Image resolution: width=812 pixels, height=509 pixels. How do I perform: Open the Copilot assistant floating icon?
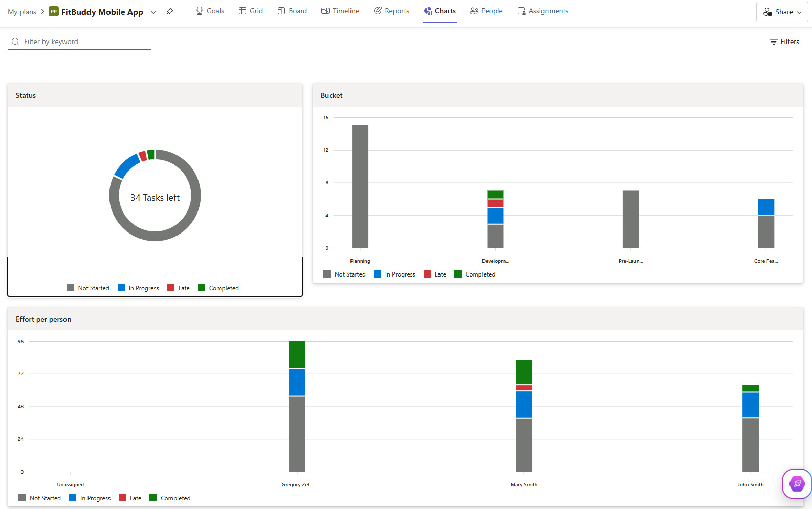pyautogui.click(x=797, y=483)
